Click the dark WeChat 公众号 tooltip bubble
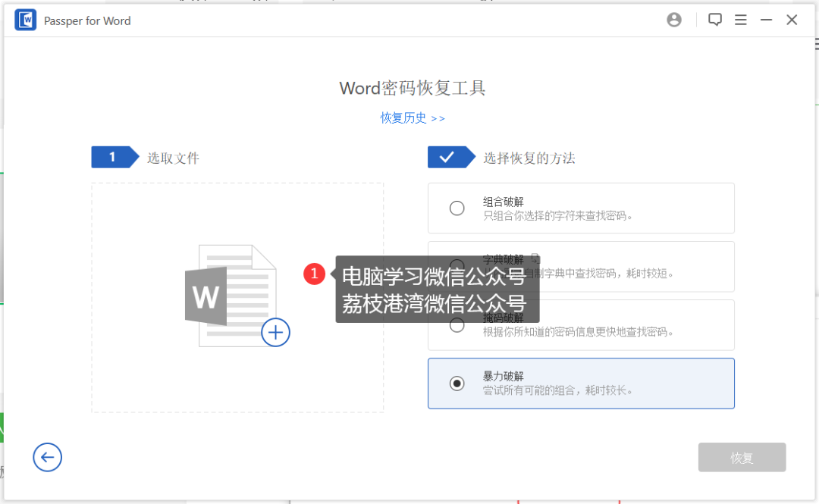Screen dimensions: 819x504 [x=438, y=290]
